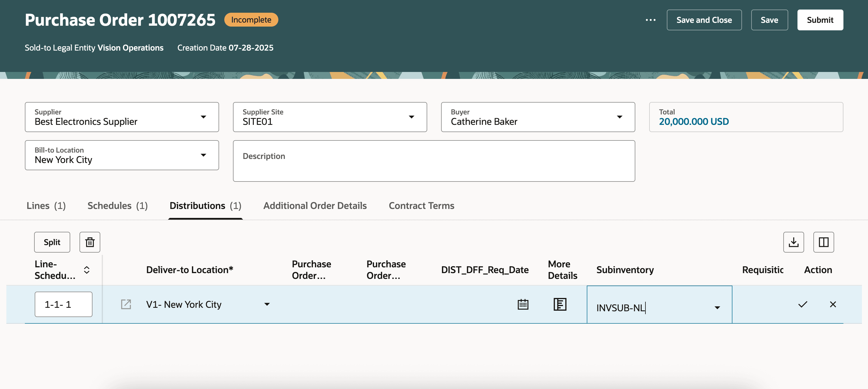Open the Buyer dropdown list
The height and width of the screenshot is (389, 868).
coord(619,117)
